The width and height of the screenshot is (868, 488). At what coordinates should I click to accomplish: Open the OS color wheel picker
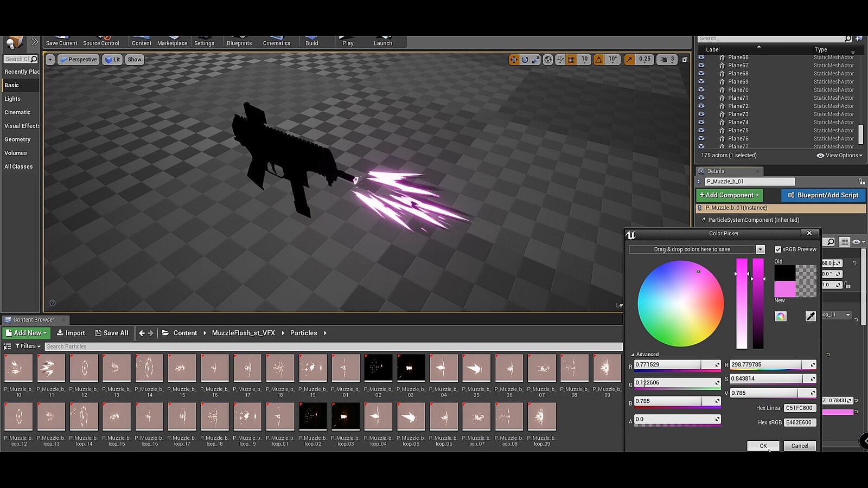coord(780,316)
